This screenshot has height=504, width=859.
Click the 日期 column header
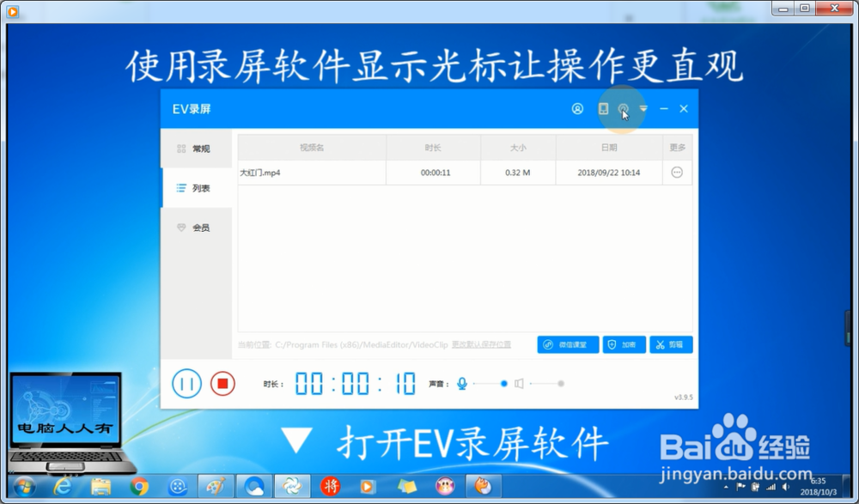[x=609, y=148]
